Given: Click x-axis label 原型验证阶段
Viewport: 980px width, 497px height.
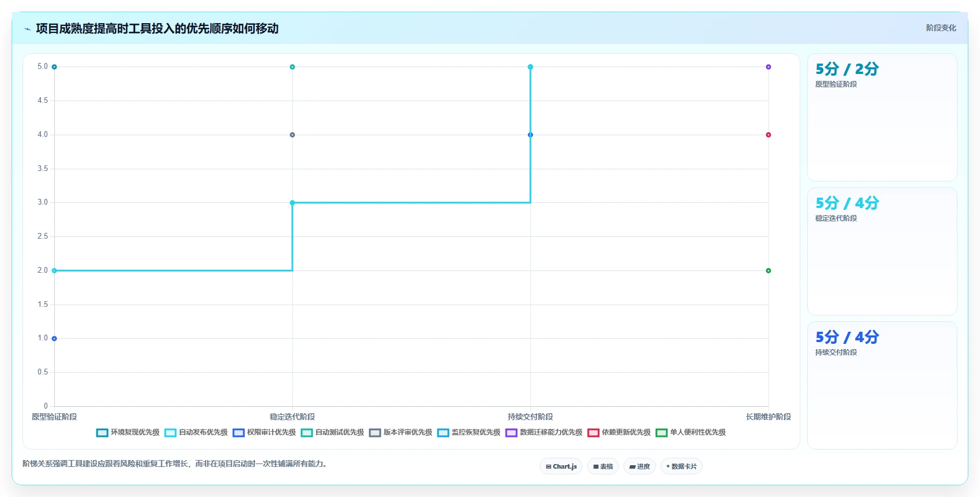Looking at the screenshot, I should click(54, 417).
